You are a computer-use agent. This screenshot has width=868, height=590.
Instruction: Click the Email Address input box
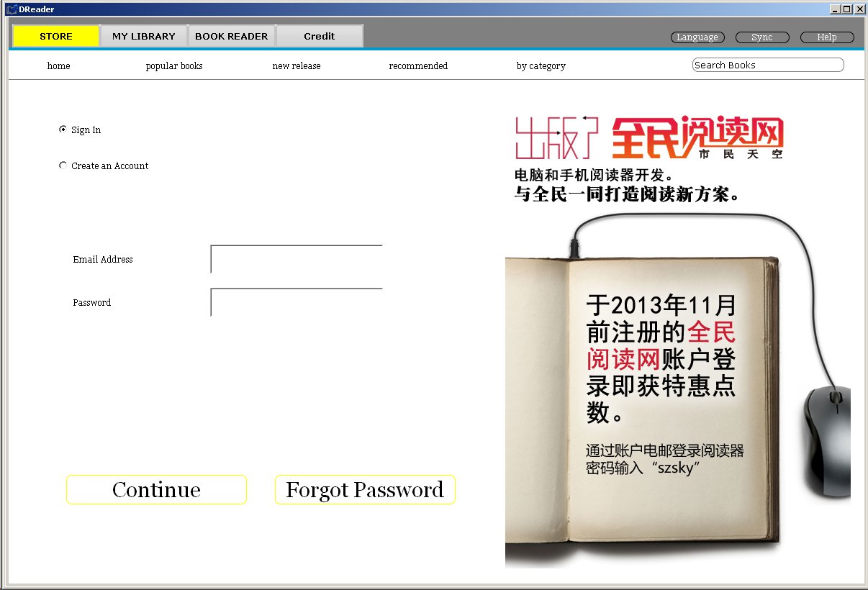click(297, 259)
